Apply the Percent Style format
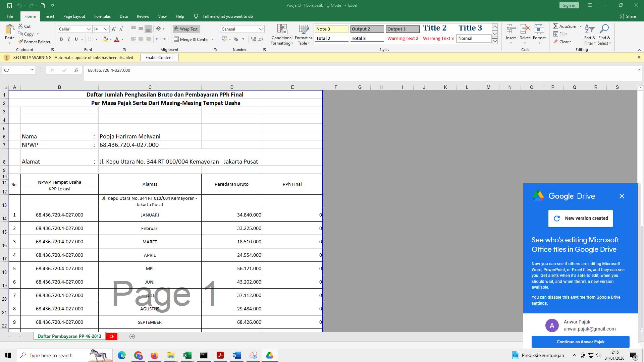The height and width of the screenshot is (362, 644). click(x=236, y=39)
